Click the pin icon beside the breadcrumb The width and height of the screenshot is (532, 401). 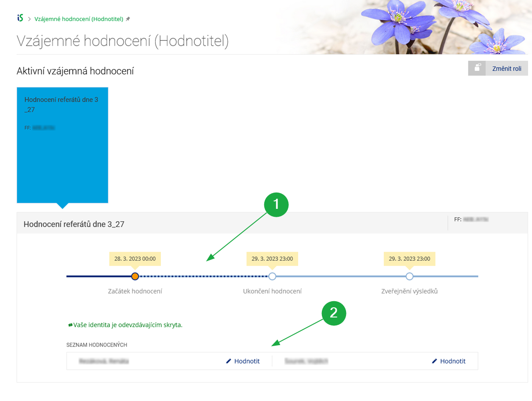[x=128, y=19]
